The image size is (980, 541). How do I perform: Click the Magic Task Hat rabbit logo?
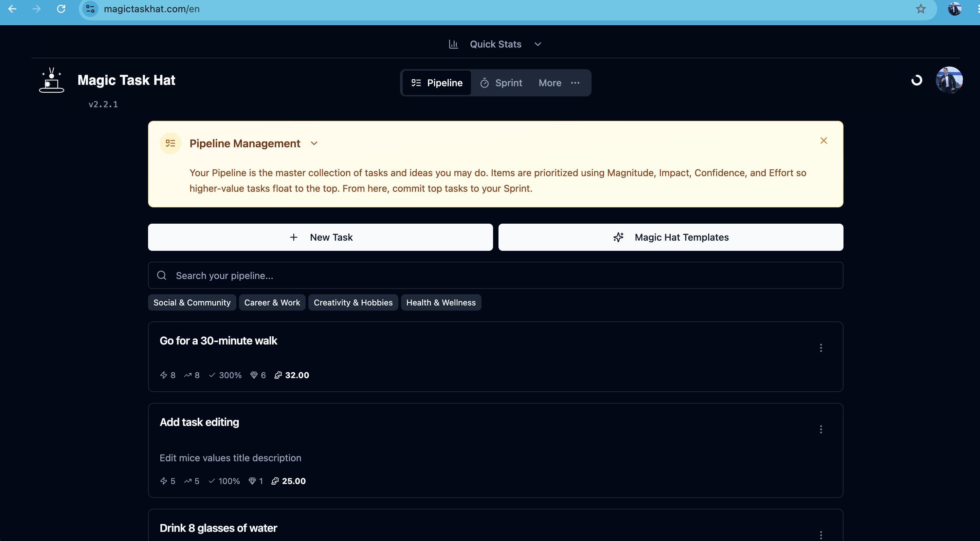(51, 80)
